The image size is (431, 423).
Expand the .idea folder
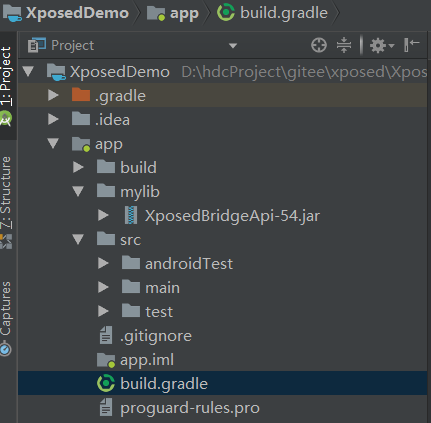point(53,119)
